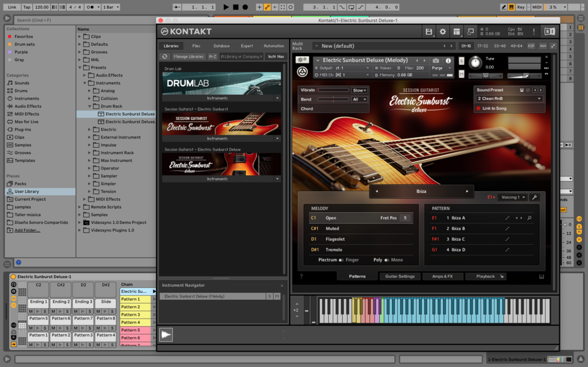Save sound preset disk icon
Viewport: 588px width, 367px height.
coord(522,90)
